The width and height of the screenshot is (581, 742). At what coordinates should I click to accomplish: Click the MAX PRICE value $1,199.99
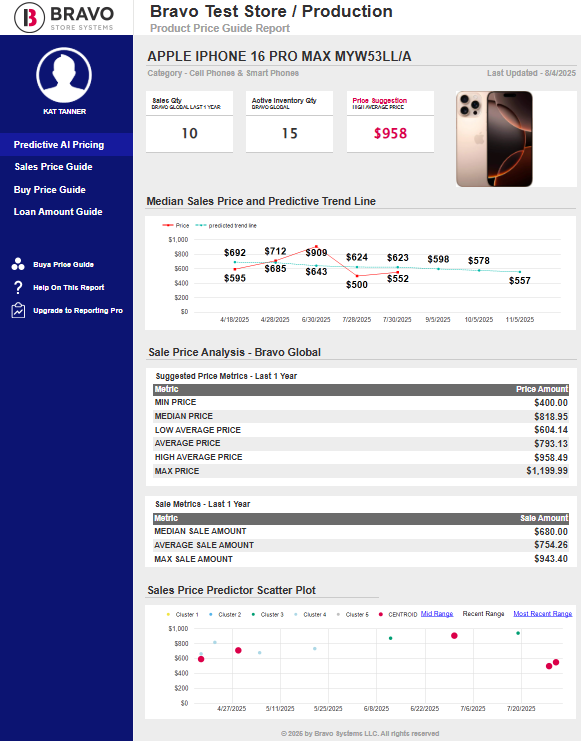[x=547, y=471]
